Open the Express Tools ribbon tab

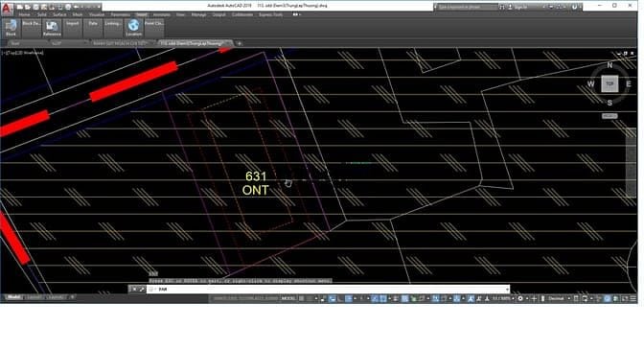coord(270,14)
